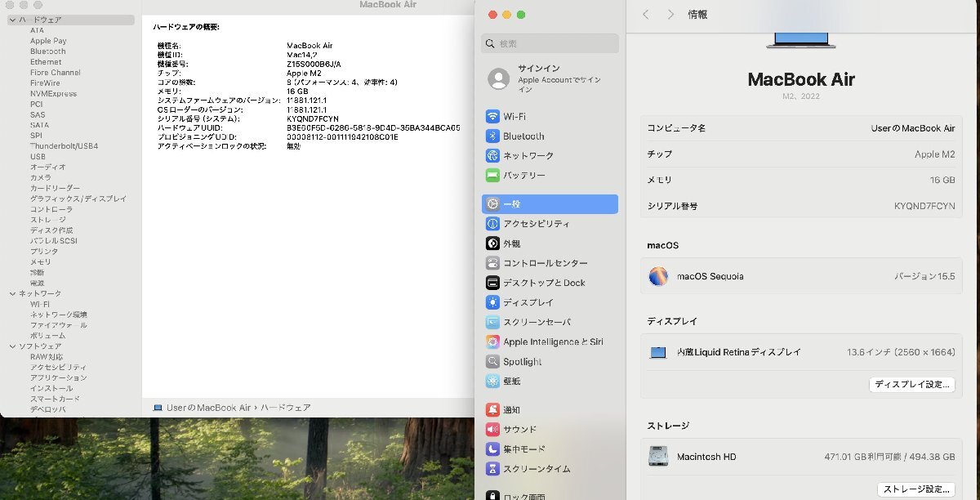The image size is (980, 500).
Task: Click the サインイン Apple Account avatar
Action: click(498, 78)
